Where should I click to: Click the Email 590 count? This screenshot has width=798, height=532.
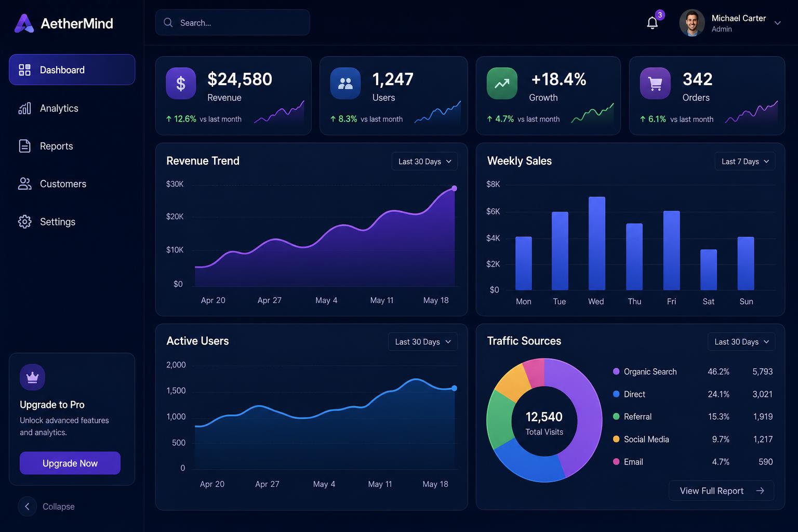click(x=765, y=462)
